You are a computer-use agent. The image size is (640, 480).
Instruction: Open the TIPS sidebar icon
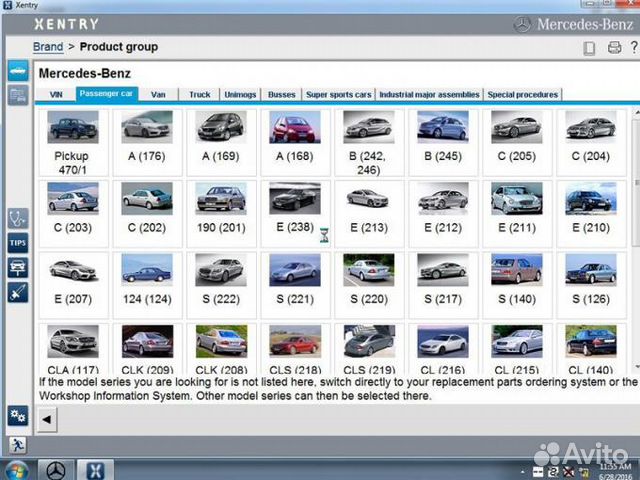[x=18, y=243]
